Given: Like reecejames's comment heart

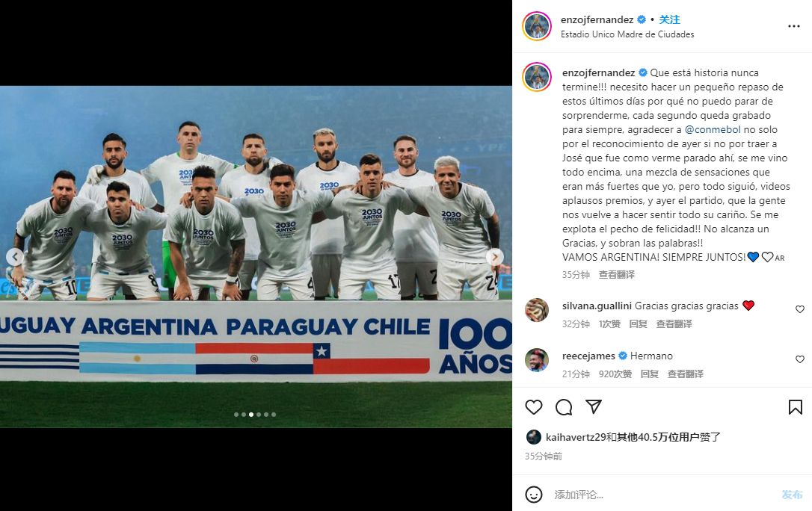Looking at the screenshot, I should point(799,359).
